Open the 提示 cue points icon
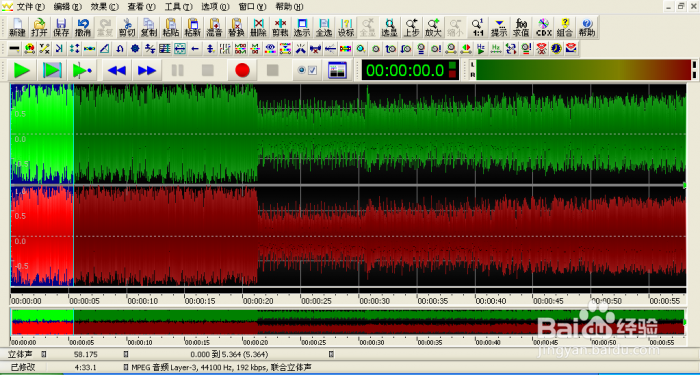The image size is (700, 375). (x=499, y=28)
